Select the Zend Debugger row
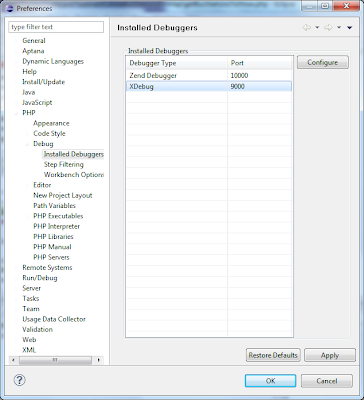Screen dimensions: 364x400 coord(209,76)
